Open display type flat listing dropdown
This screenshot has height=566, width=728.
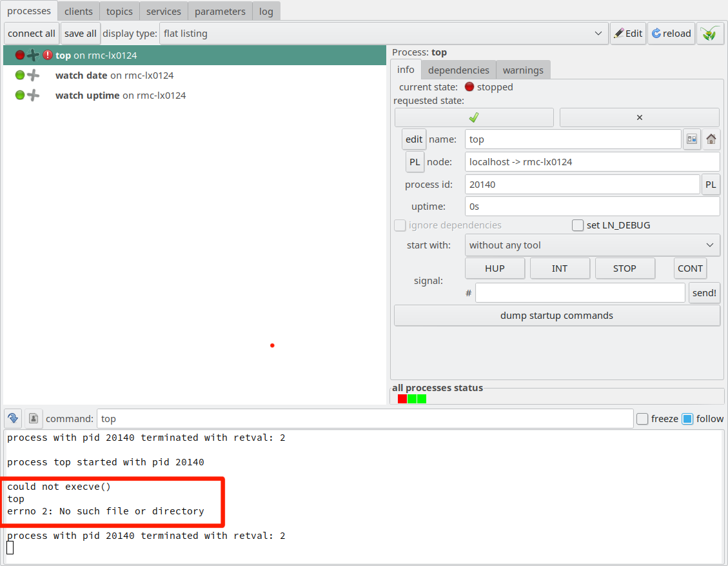(384, 34)
